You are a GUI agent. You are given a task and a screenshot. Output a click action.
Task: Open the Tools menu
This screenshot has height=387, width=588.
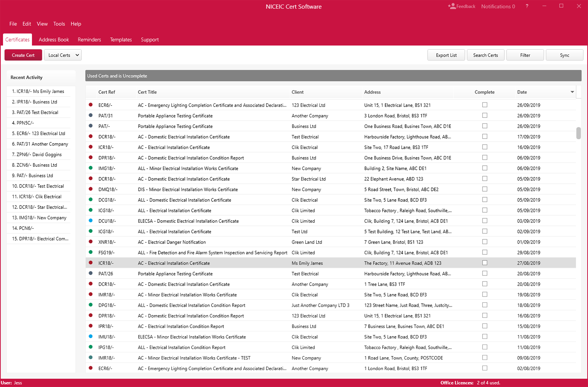59,24
